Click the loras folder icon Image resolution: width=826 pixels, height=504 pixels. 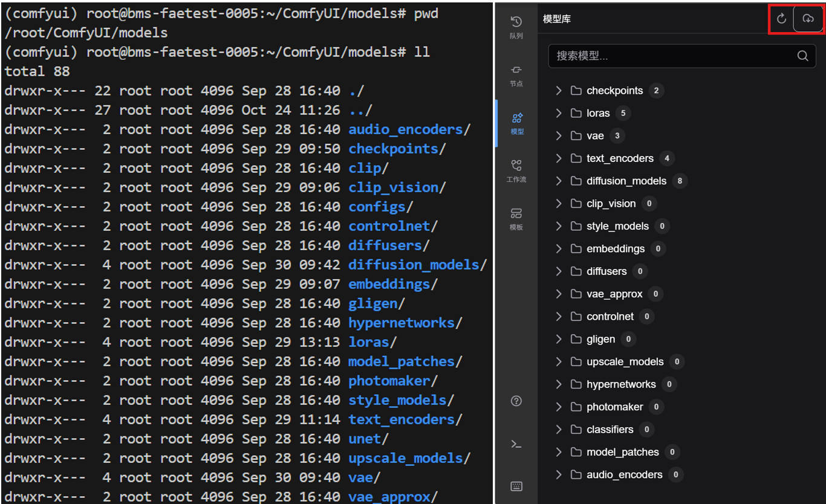point(576,113)
